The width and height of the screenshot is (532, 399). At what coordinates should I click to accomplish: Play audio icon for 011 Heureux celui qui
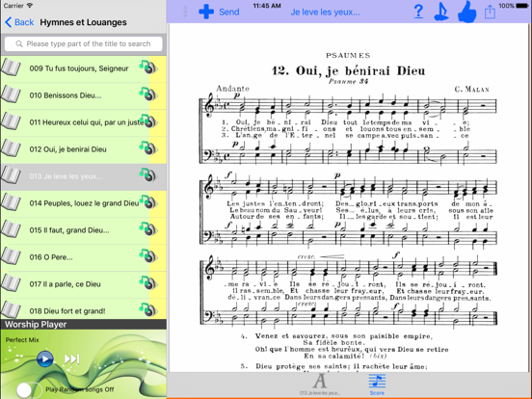tap(148, 121)
